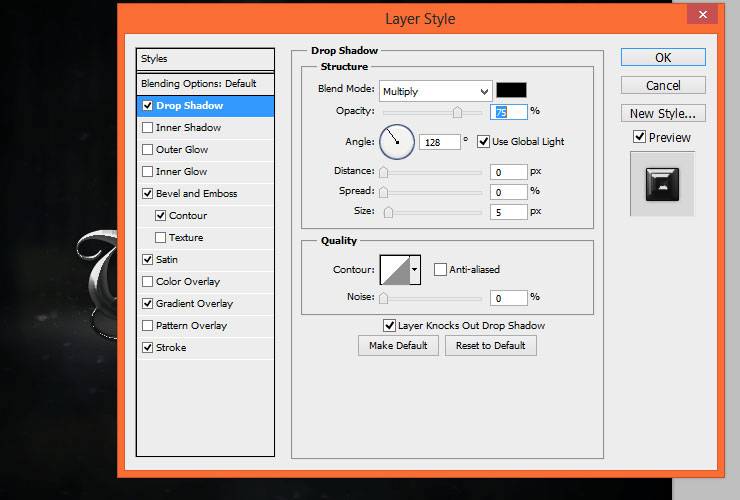Click the Opacity slider handle
740x500 pixels.
point(457,112)
